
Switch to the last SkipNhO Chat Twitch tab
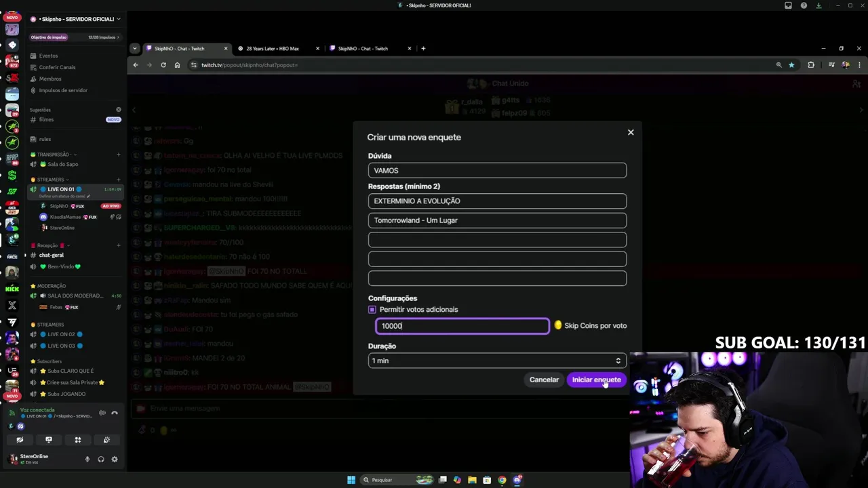pyautogui.click(x=363, y=49)
